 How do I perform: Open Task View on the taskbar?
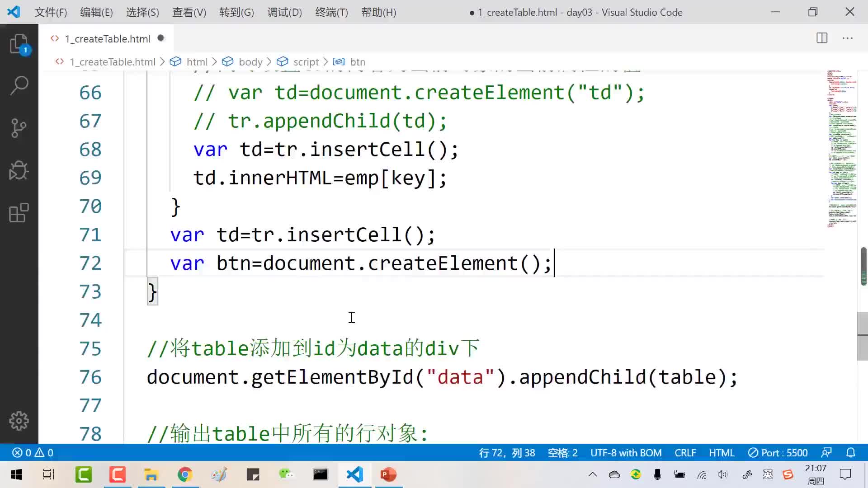[49, 474]
